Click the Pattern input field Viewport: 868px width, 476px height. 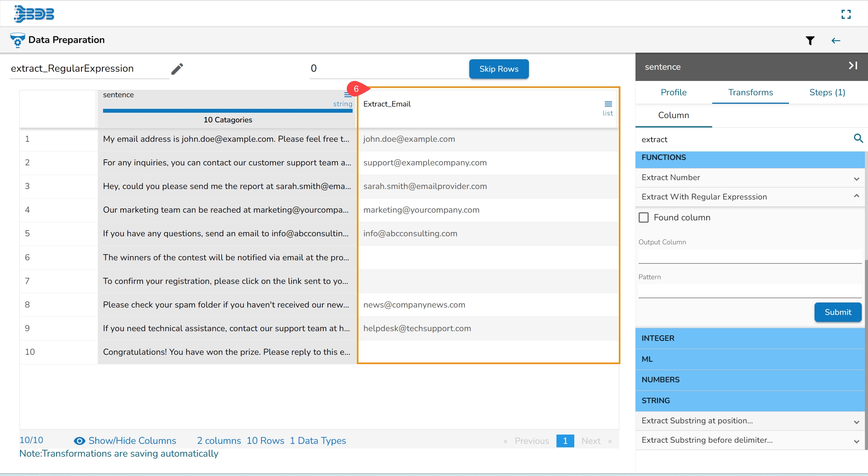[x=749, y=291]
